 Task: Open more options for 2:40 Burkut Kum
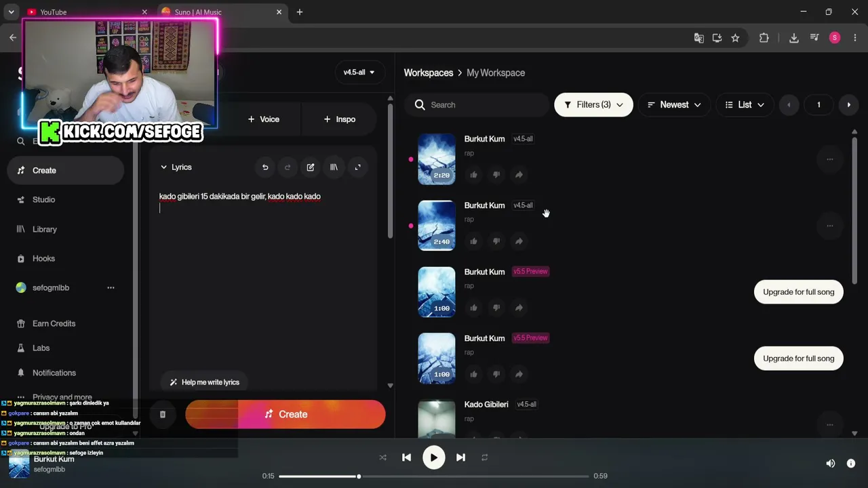829,226
